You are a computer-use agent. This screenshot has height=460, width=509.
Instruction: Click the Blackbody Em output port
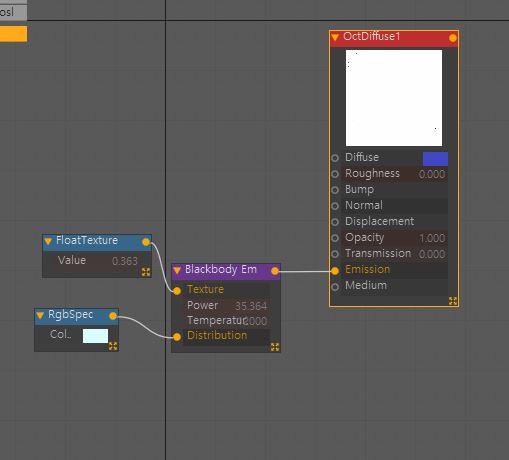(275, 271)
